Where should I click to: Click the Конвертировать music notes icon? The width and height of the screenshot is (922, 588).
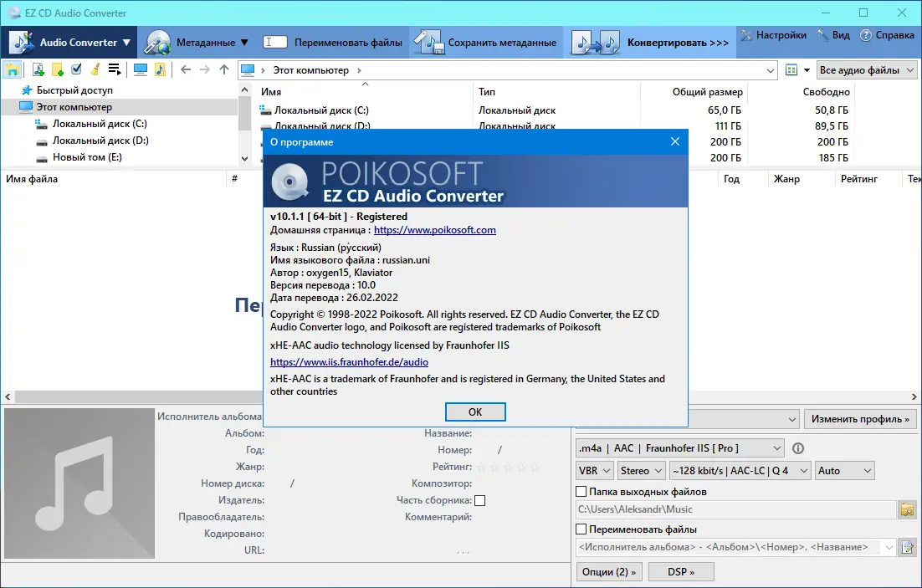[595, 43]
